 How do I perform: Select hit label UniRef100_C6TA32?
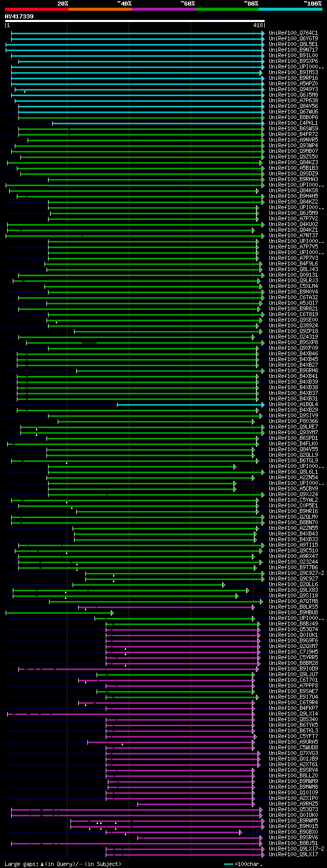point(293,297)
